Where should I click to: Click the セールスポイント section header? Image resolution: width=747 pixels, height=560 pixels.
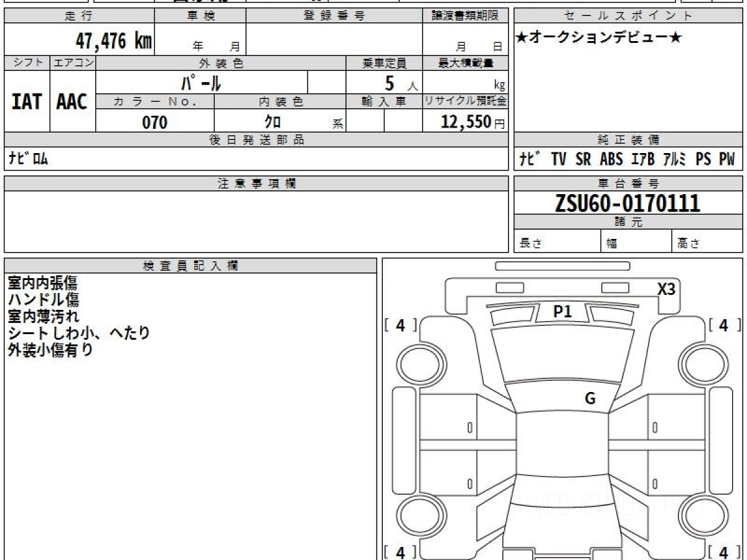click(629, 16)
